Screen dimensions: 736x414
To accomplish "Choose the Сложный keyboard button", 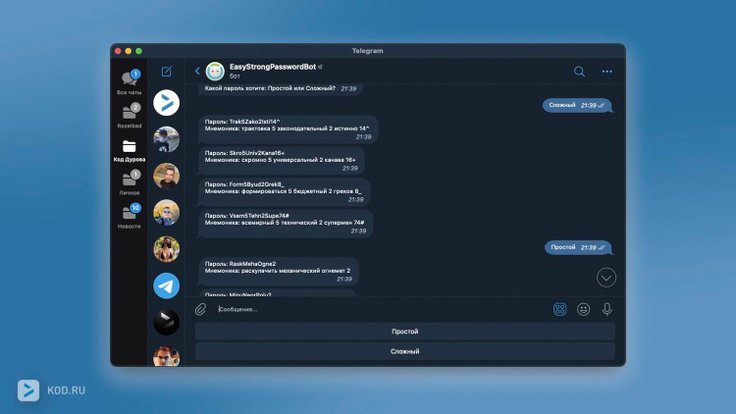I will pyautogui.click(x=405, y=351).
